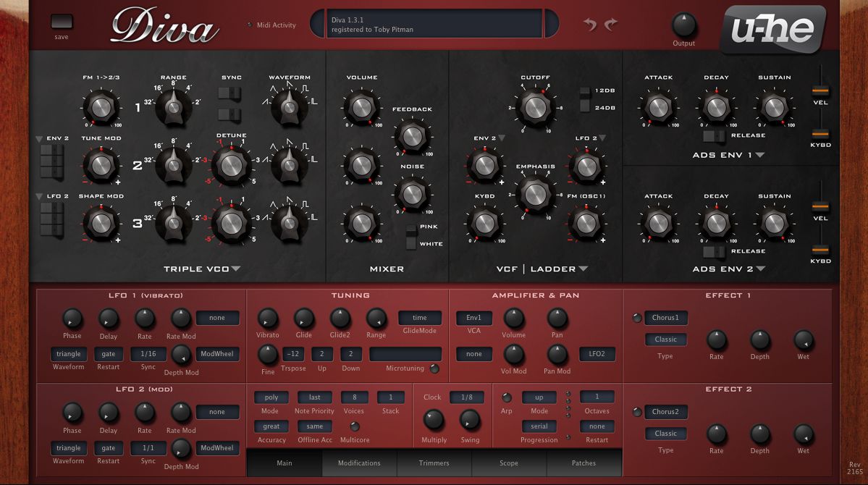Toggle the Multicore button
Image resolution: width=868 pixels, height=485 pixels.
click(x=355, y=426)
